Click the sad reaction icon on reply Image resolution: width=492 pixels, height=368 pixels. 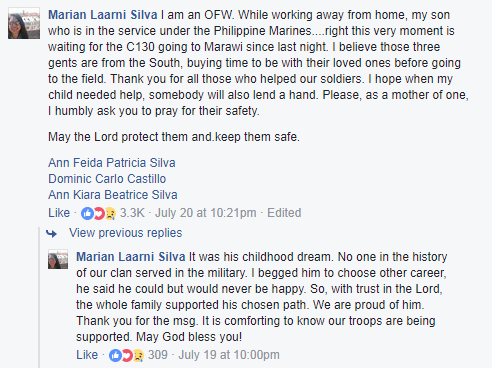tap(138, 355)
